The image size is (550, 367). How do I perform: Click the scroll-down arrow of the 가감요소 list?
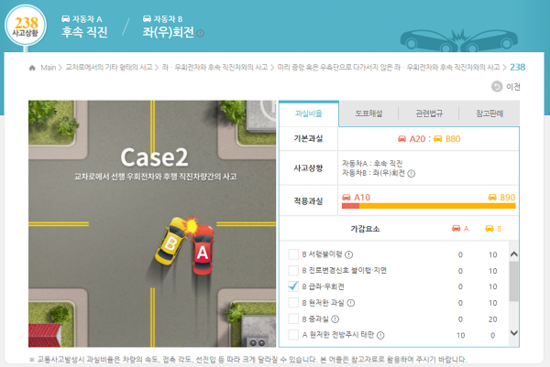pyautogui.click(x=514, y=333)
